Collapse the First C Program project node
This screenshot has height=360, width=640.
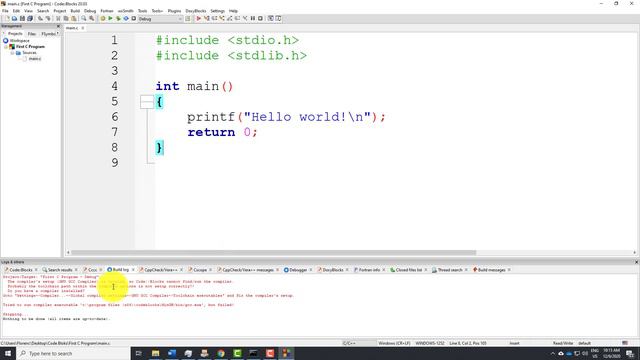pos(6,47)
